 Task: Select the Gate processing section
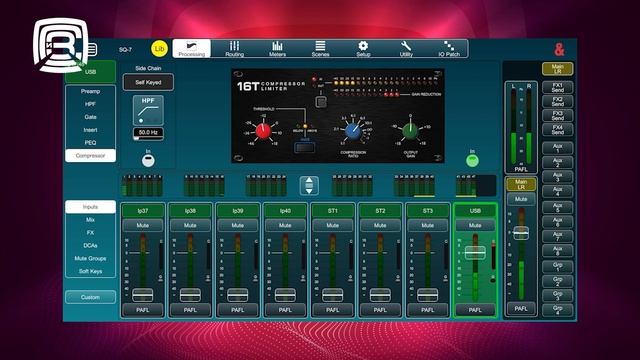click(90, 117)
